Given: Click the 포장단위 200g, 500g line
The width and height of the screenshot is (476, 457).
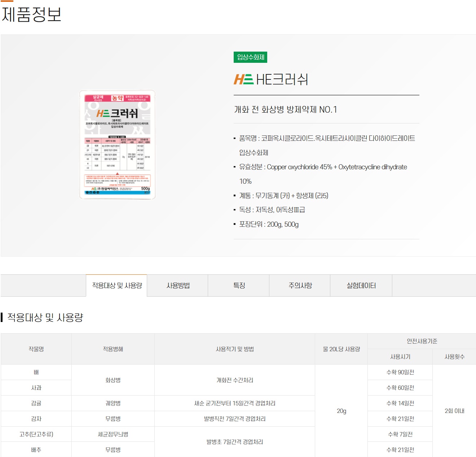Looking at the screenshot, I should (269, 224).
